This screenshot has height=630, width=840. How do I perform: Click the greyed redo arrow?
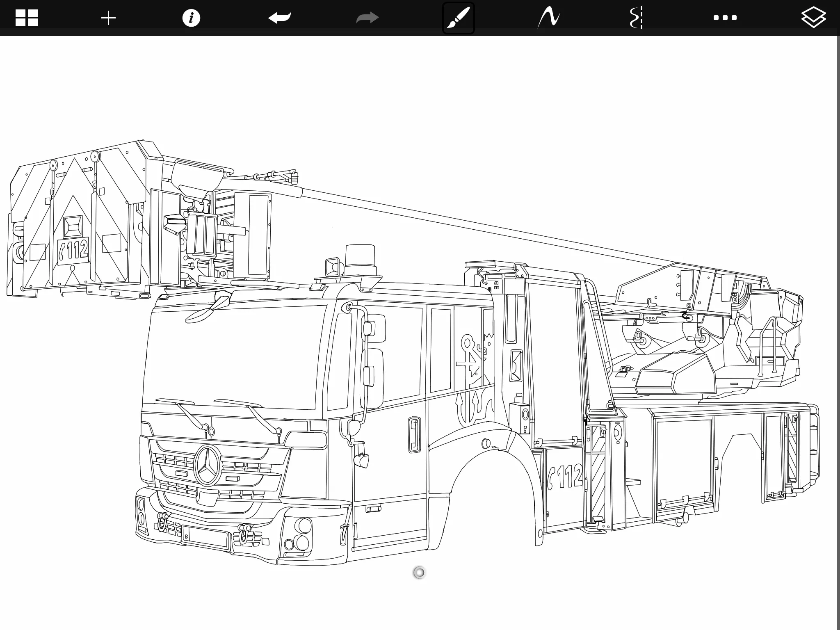[x=367, y=18]
